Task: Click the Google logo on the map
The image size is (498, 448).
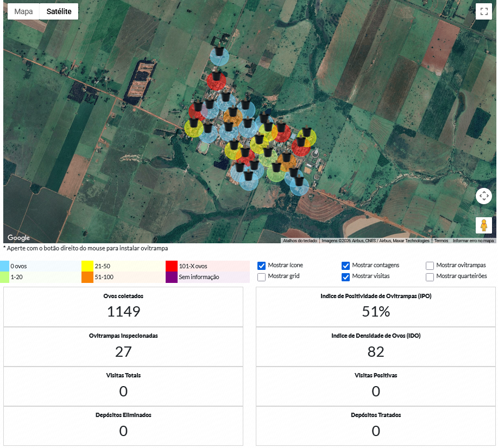Action: tap(18, 238)
